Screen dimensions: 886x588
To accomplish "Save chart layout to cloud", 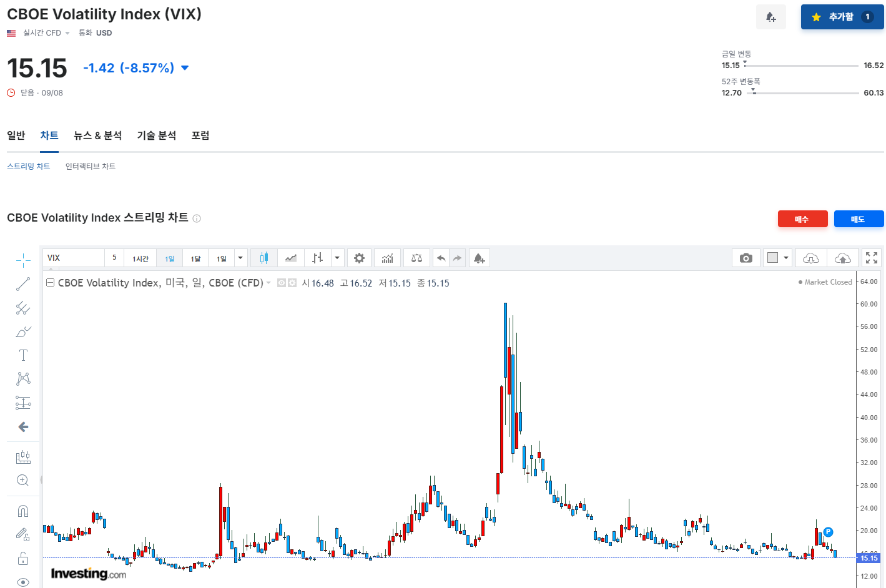I will pos(843,258).
